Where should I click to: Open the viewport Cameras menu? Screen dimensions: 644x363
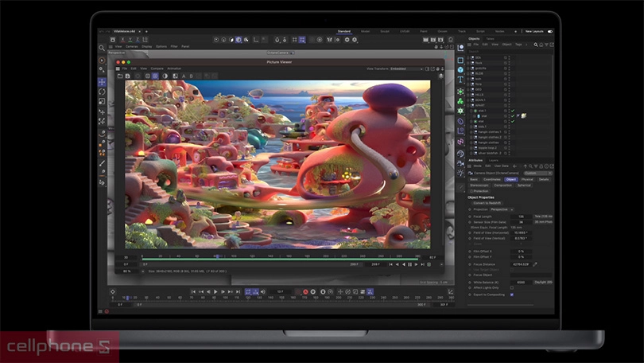pos(132,46)
